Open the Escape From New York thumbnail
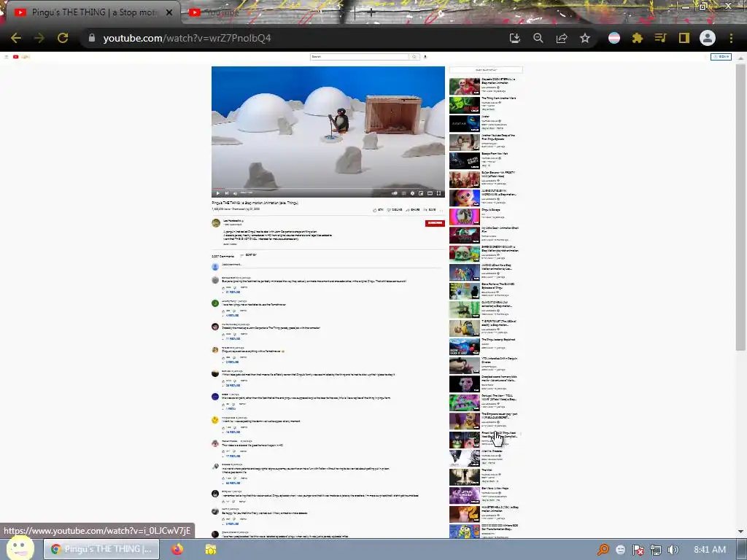Screen dimensions: 747x560 click(465, 160)
